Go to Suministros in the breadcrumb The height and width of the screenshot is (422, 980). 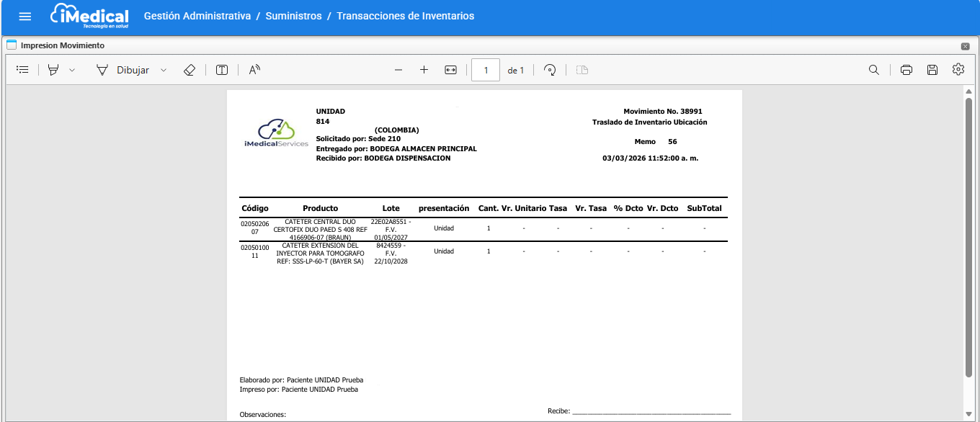pos(293,16)
